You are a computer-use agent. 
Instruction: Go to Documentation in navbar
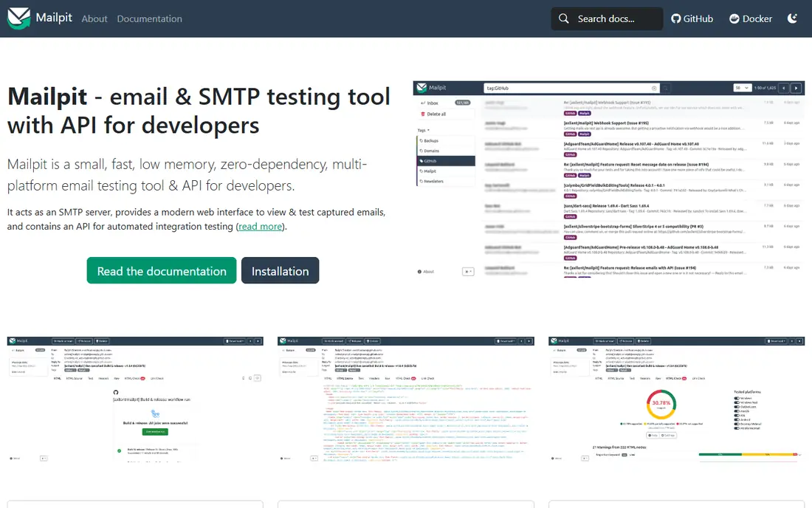coord(150,18)
